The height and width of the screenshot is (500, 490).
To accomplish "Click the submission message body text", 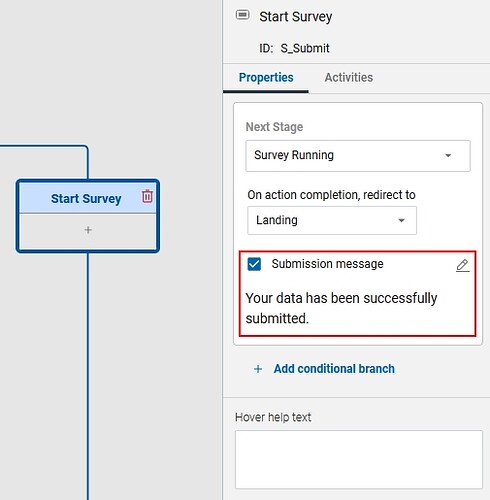I will (341, 308).
